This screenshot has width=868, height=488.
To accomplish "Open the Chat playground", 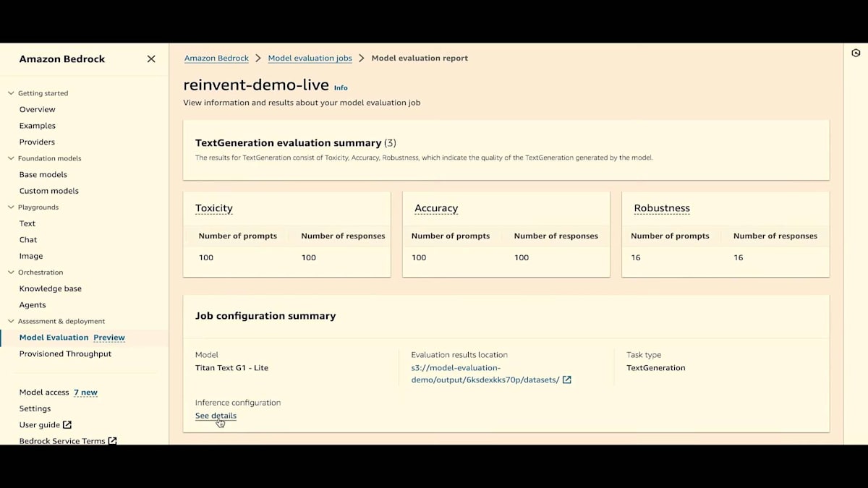I will (28, 240).
